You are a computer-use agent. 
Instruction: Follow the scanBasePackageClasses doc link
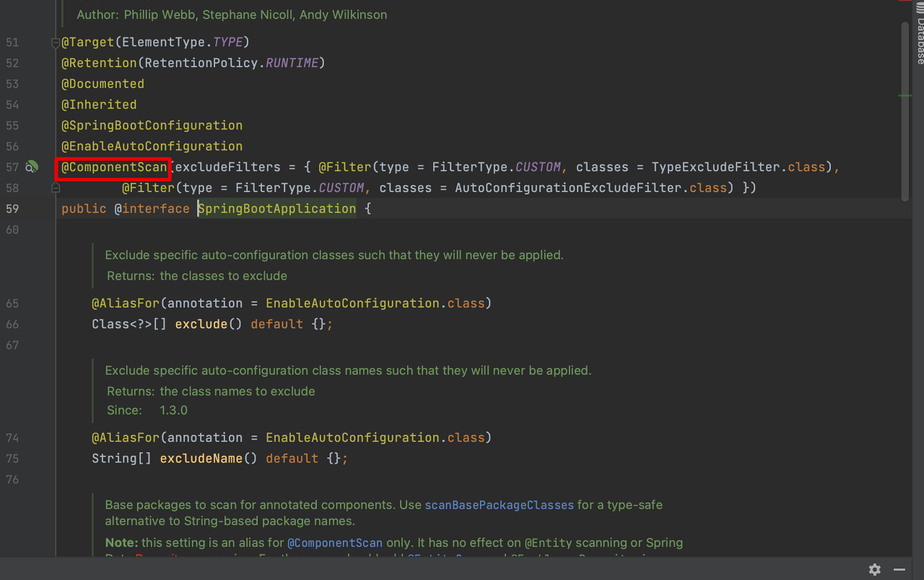[x=500, y=505]
